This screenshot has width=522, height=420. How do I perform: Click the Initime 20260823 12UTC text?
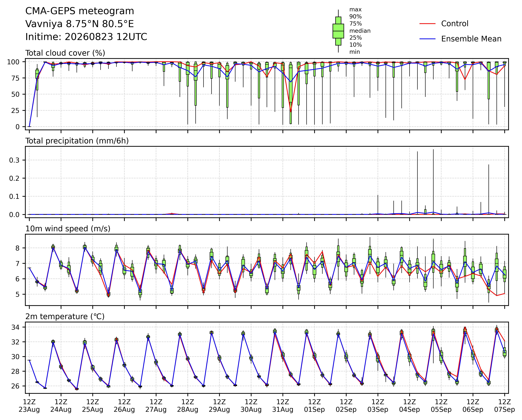[x=86, y=37]
